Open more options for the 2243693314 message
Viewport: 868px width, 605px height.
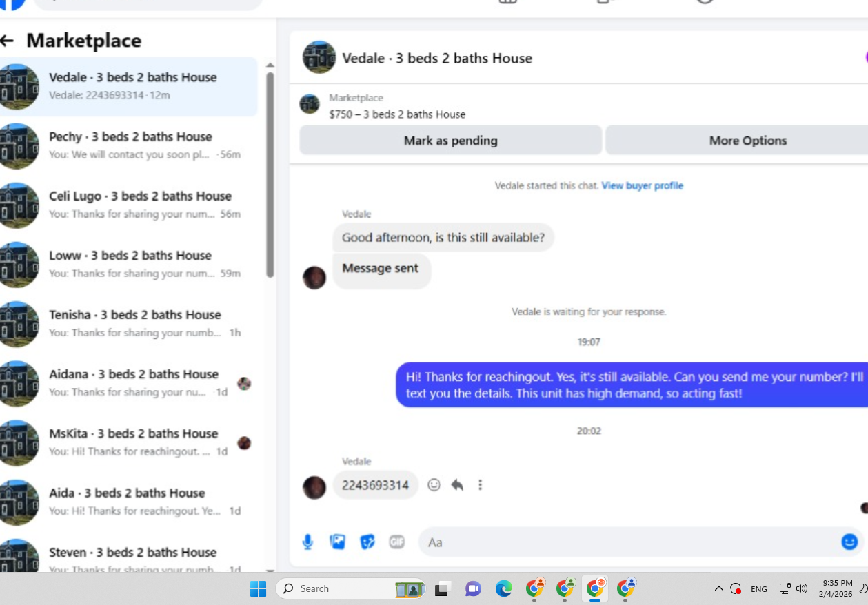tap(481, 485)
